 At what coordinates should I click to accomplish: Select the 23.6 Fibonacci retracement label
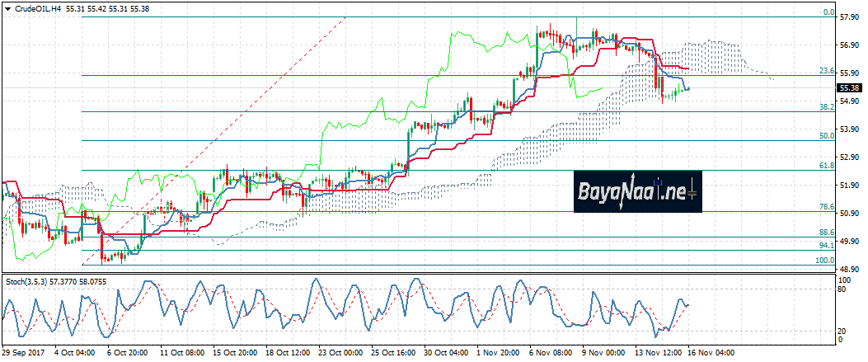[x=828, y=71]
